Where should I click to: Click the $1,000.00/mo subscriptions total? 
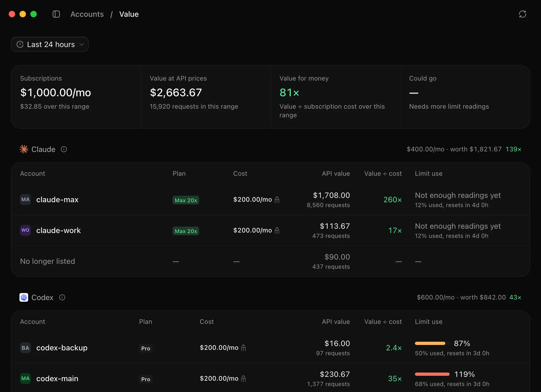pos(56,92)
